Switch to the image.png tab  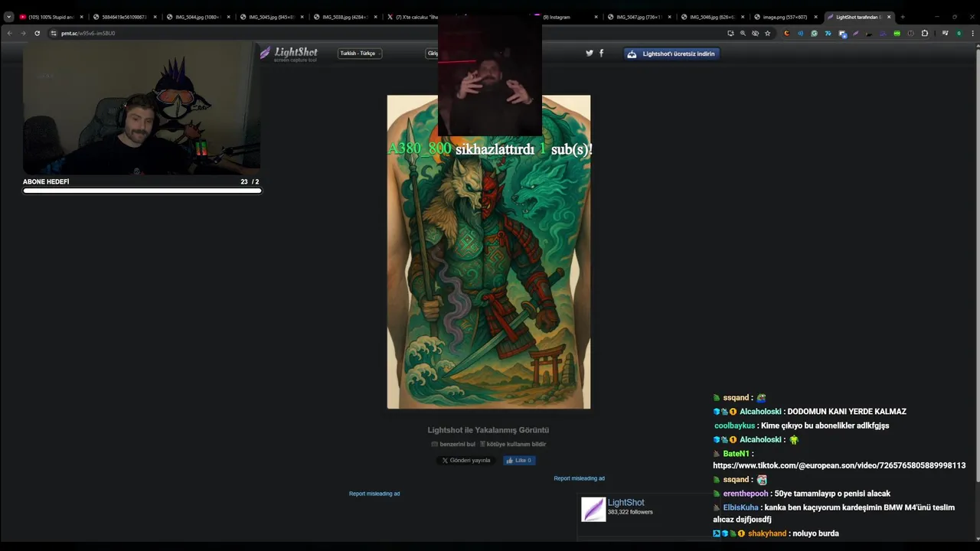coord(786,17)
